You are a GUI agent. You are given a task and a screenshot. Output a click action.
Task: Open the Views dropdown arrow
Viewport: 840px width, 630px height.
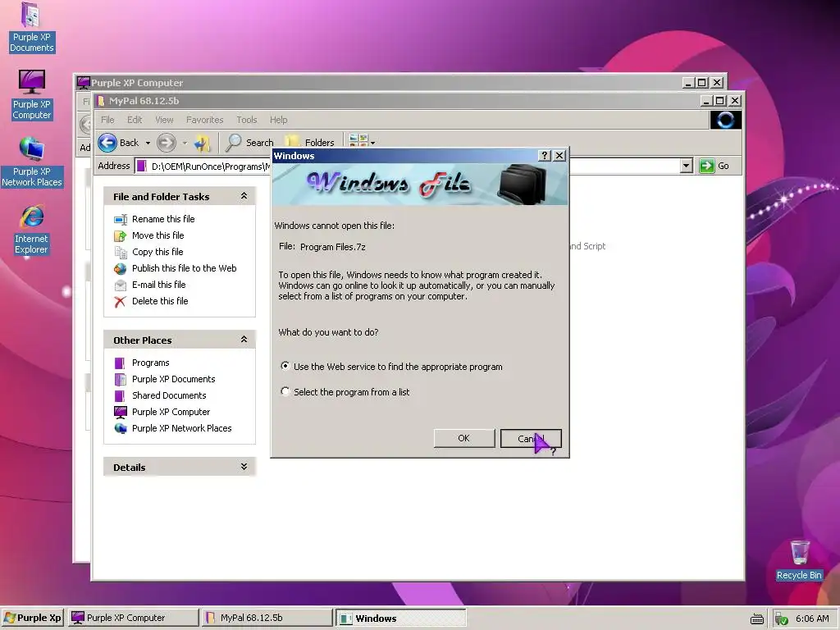[x=373, y=143]
